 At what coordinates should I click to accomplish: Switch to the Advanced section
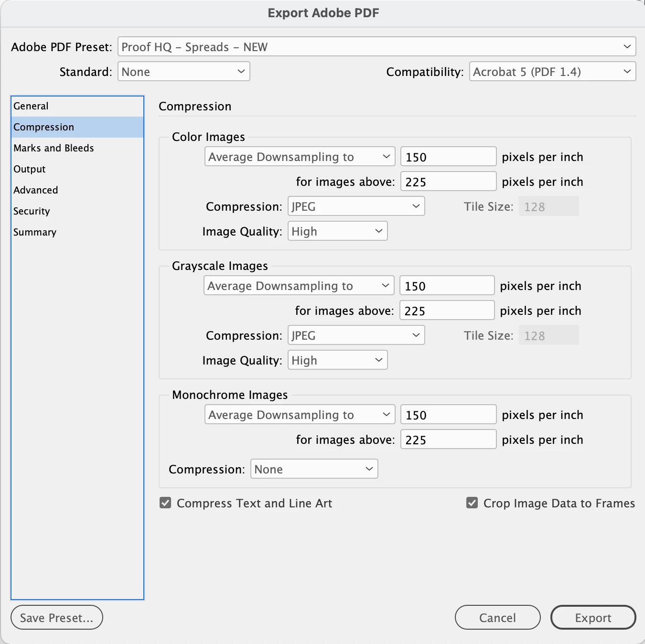pyautogui.click(x=77, y=190)
